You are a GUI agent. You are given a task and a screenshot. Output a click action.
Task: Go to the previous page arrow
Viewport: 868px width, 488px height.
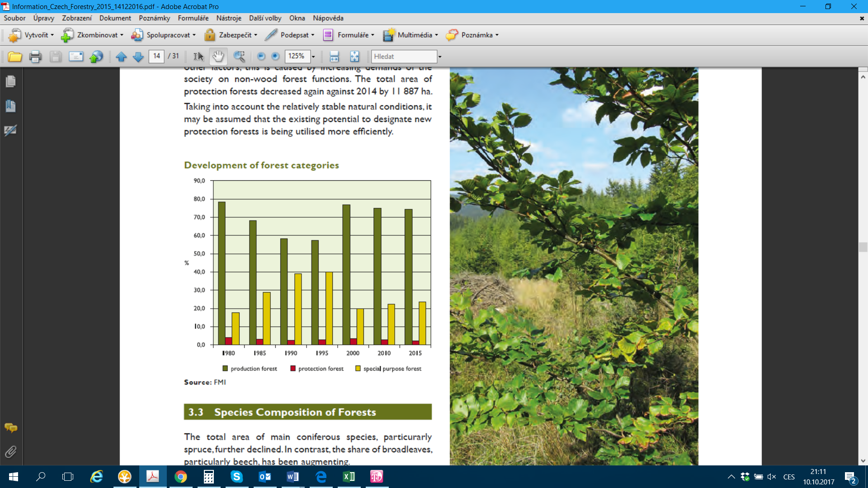(x=121, y=56)
